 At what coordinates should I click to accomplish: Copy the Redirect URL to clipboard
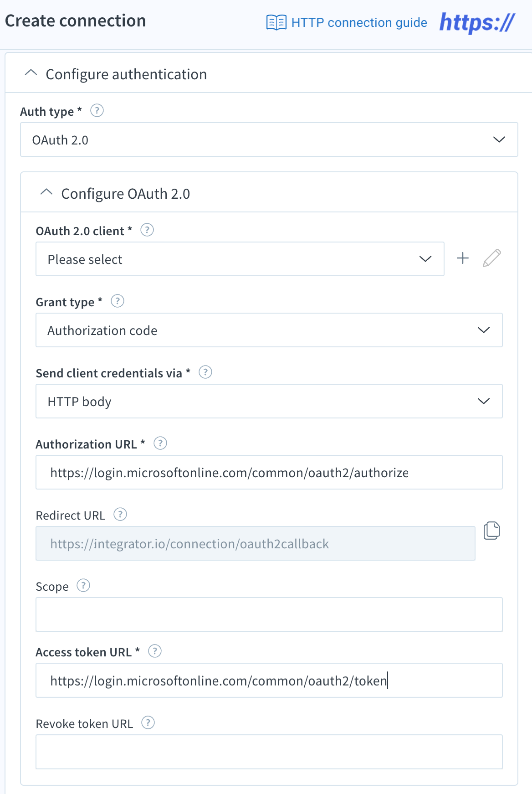point(492,531)
